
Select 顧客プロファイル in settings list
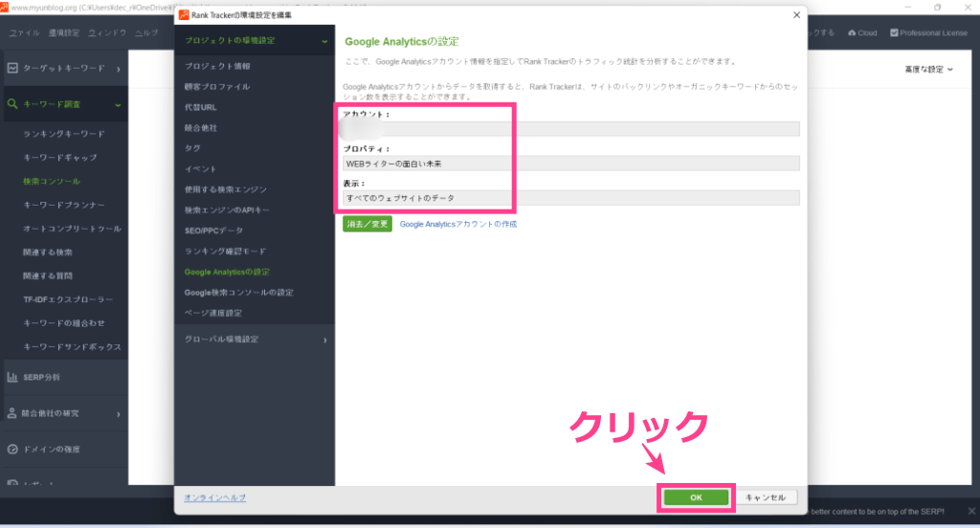[x=217, y=87]
